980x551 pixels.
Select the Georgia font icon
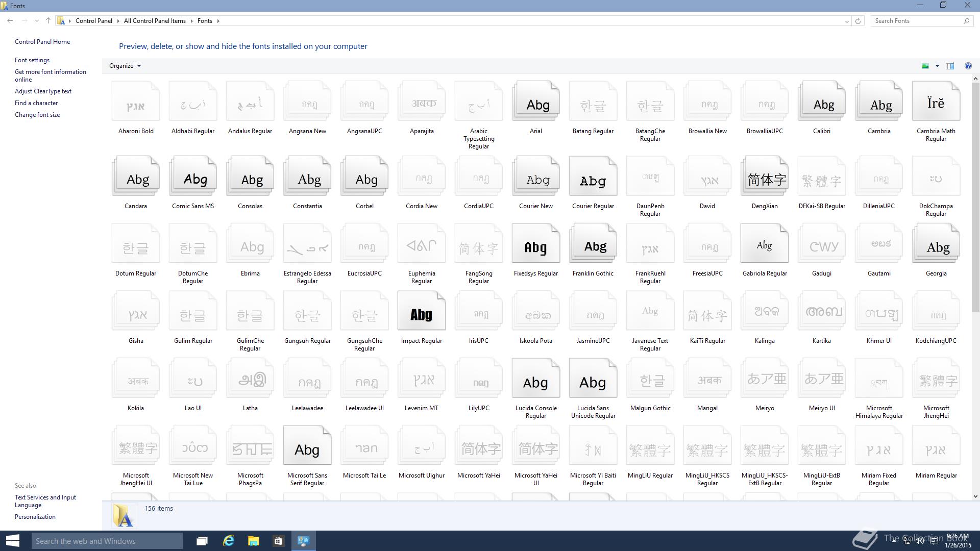(936, 243)
